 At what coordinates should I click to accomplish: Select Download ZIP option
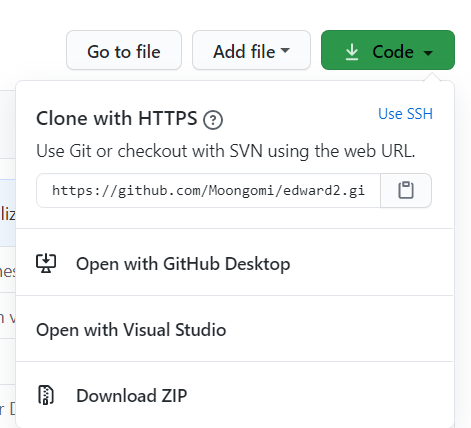[x=234, y=395]
